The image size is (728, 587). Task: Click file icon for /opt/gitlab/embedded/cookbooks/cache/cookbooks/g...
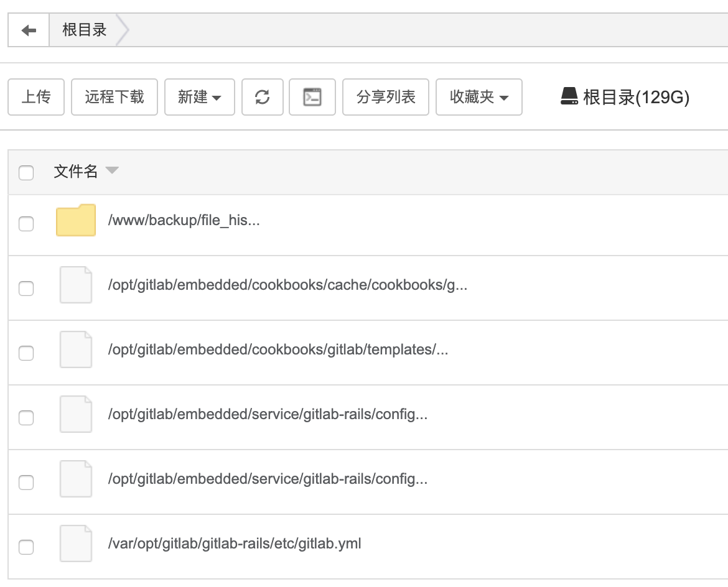pyautogui.click(x=76, y=285)
